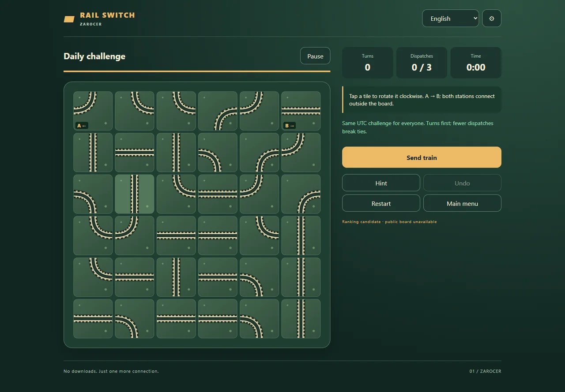
Task: Rotate the curved tile in row 1, column 4
Action: (218, 111)
